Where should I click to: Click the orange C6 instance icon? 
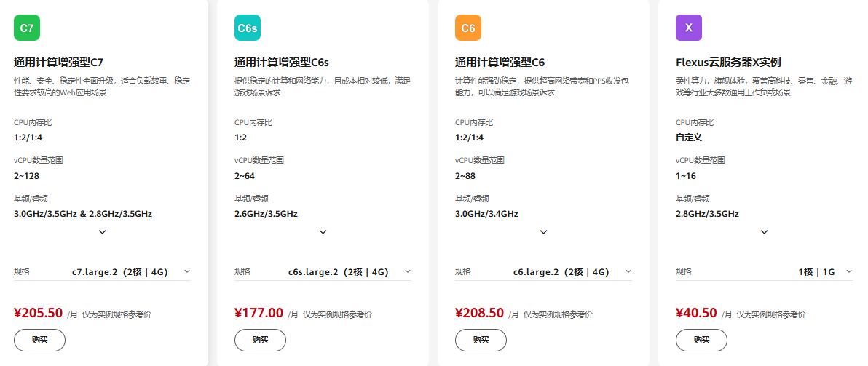point(468,28)
